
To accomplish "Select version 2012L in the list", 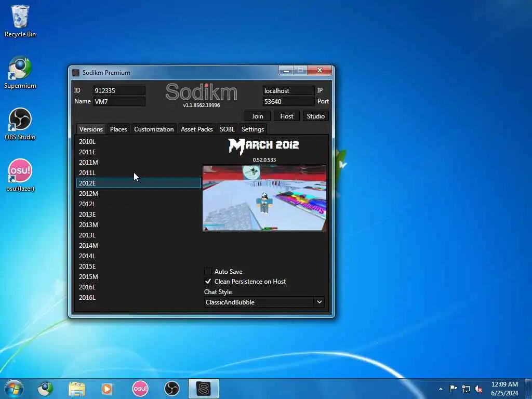I will pyautogui.click(x=139, y=204).
